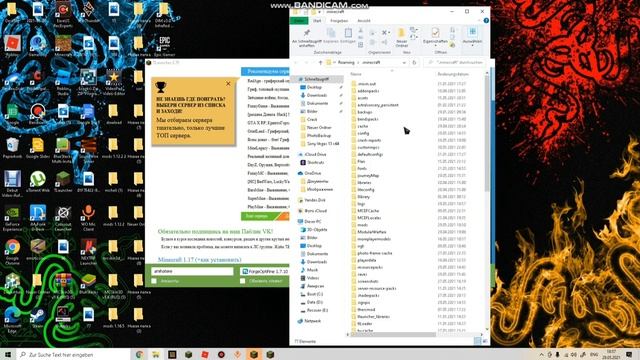Collapse the Explorer ribbon chevron
640x360 pixels.
(479, 20)
